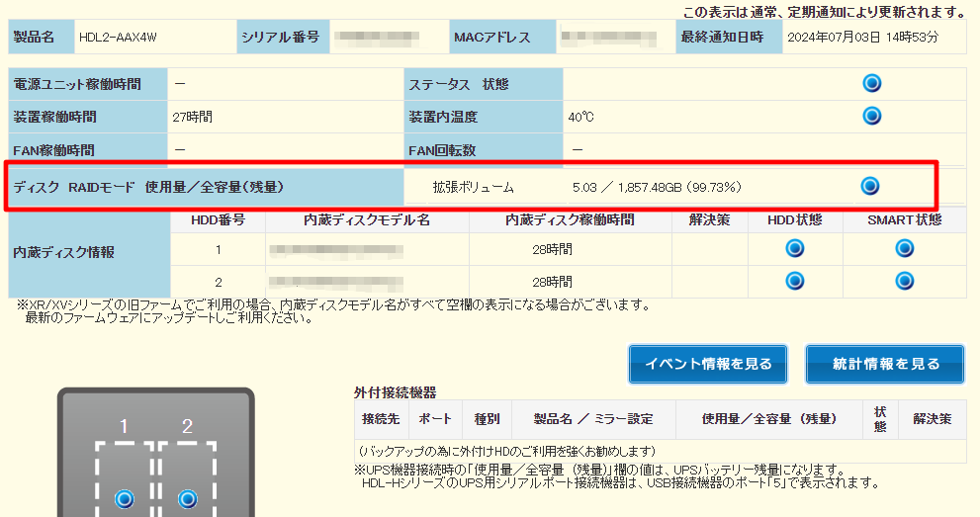Open イベント情報を見る event information
The image size is (980, 517).
pyautogui.click(x=708, y=364)
